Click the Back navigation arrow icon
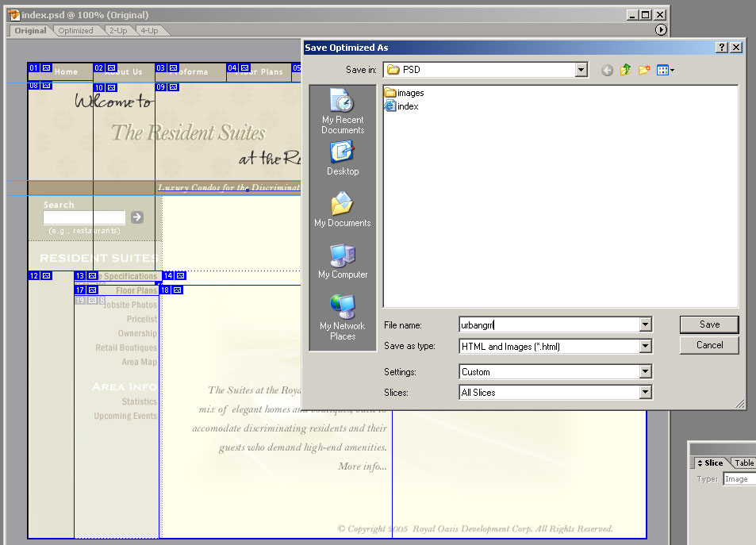This screenshot has width=756, height=545. pos(607,70)
